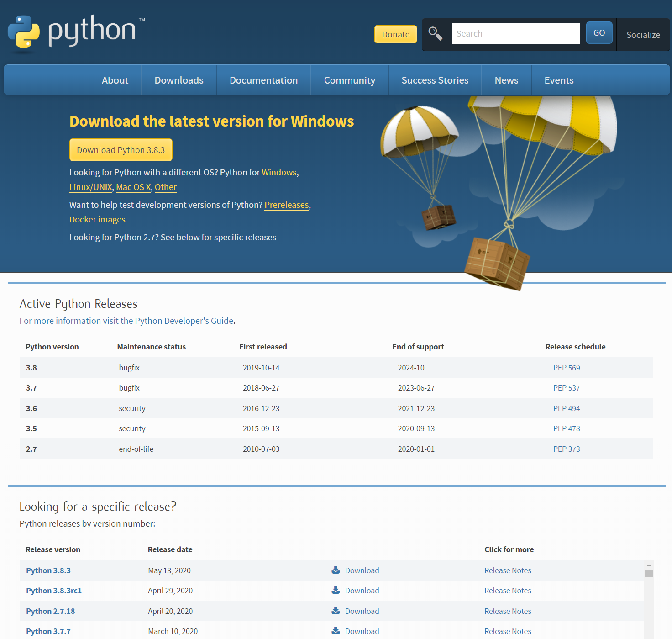Click the releases list scrollbar up arrow
672x639 pixels.
[649, 565]
